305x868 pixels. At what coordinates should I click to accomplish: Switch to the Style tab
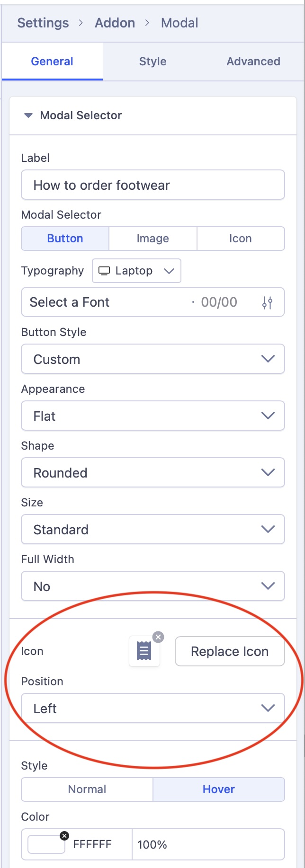pyautogui.click(x=152, y=62)
